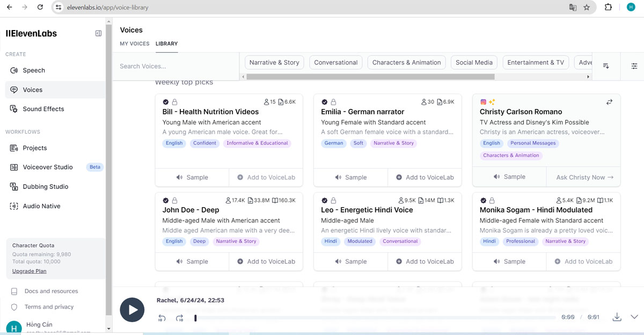Open the sort voices icon
The image size is (644, 335).
tap(606, 65)
